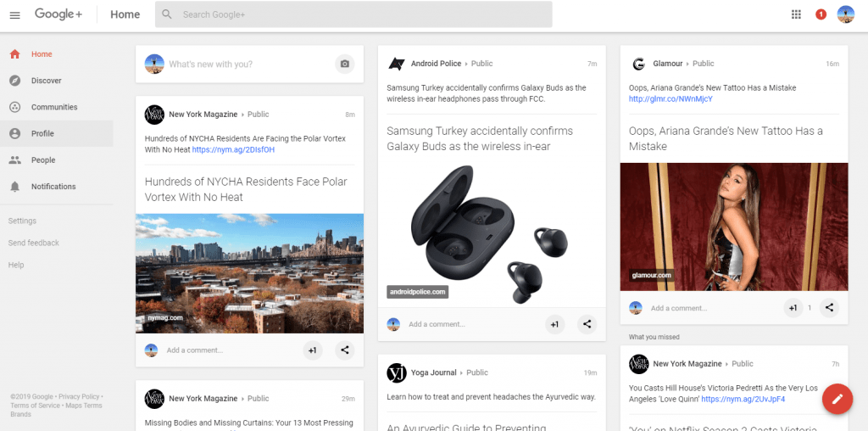Click Terms of Service footer link

[x=35, y=406]
